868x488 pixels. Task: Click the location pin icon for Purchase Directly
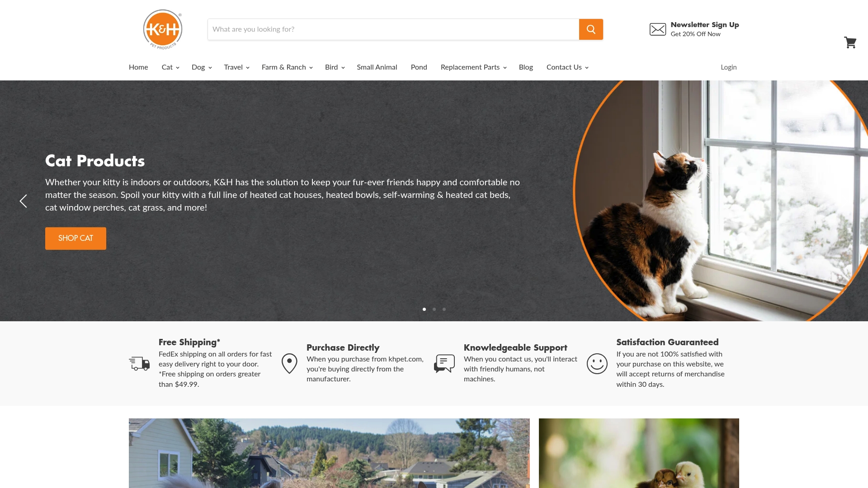click(289, 363)
